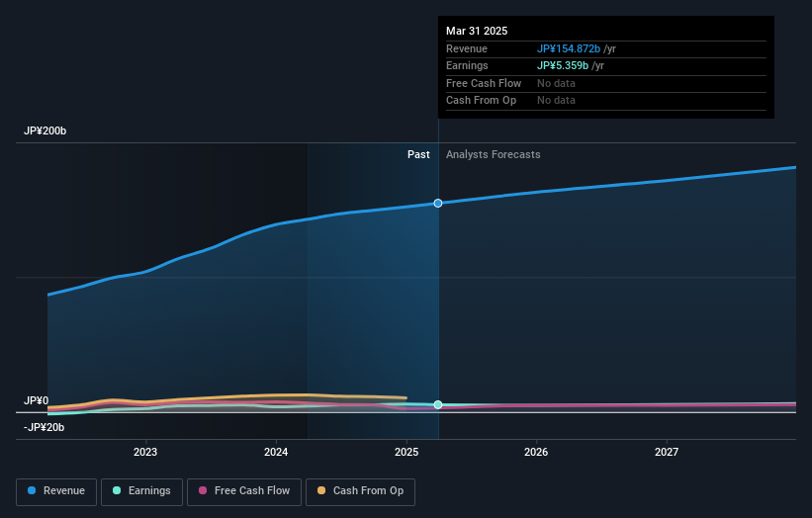Image resolution: width=812 pixels, height=518 pixels.
Task: Click the 2023 x-axis label
Action: tap(145, 453)
